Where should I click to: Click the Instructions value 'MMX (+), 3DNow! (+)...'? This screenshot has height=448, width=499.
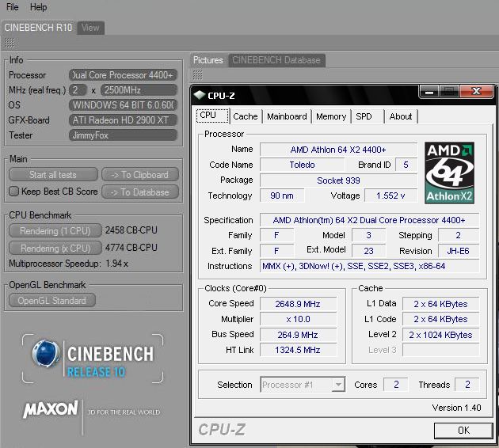coord(369,266)
